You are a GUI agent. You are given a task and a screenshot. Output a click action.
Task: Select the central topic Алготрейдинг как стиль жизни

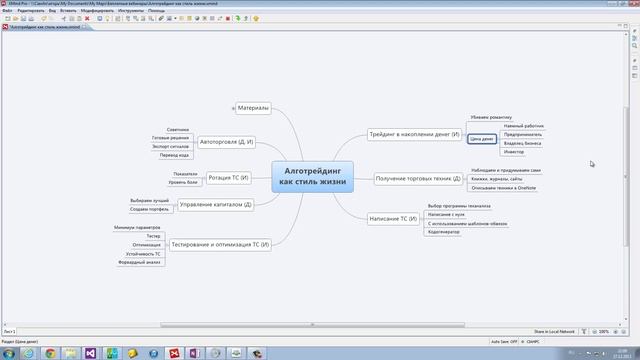[312, 176]
